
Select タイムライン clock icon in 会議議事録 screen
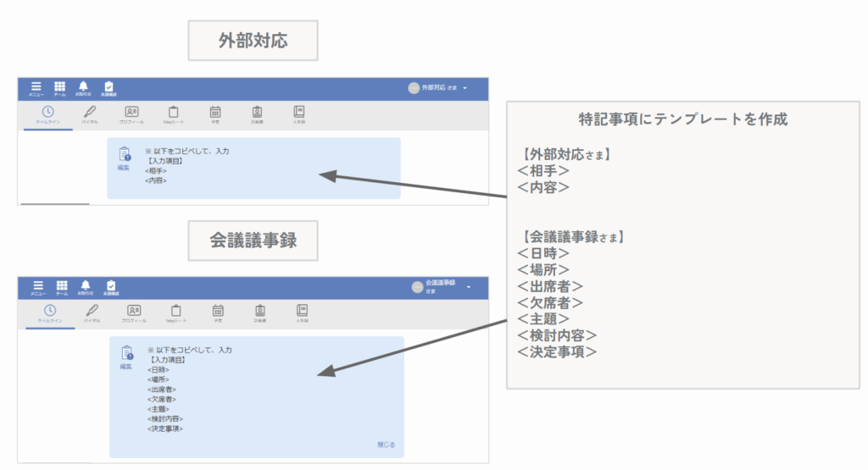coord(50,310)
